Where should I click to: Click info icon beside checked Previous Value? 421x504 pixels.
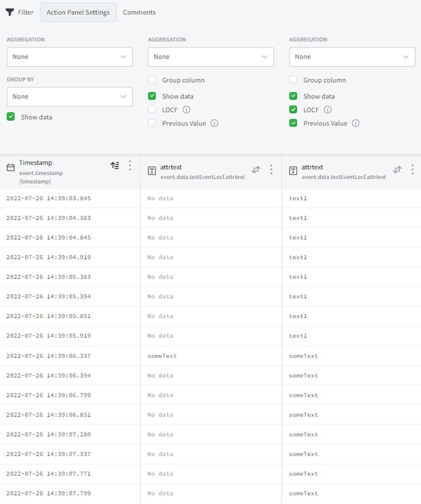(x=356, y=123)
